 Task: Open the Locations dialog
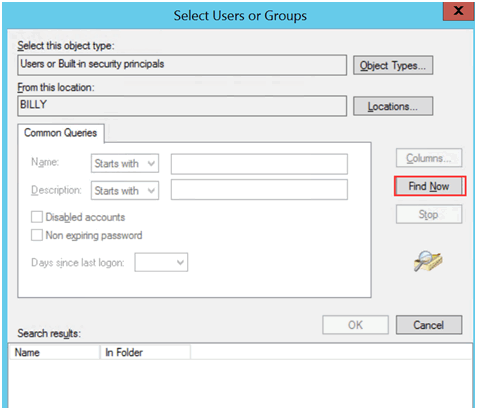pos(393,106)
